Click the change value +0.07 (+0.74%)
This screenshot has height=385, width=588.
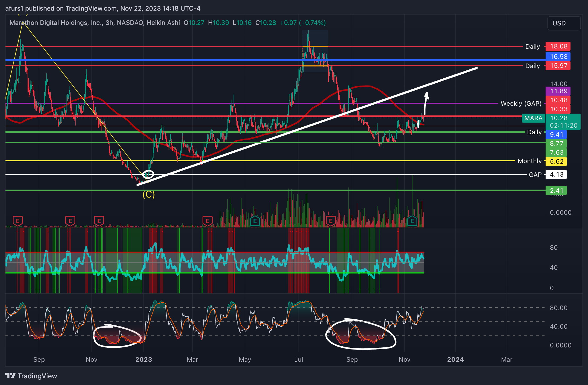(x=303, y=23)
